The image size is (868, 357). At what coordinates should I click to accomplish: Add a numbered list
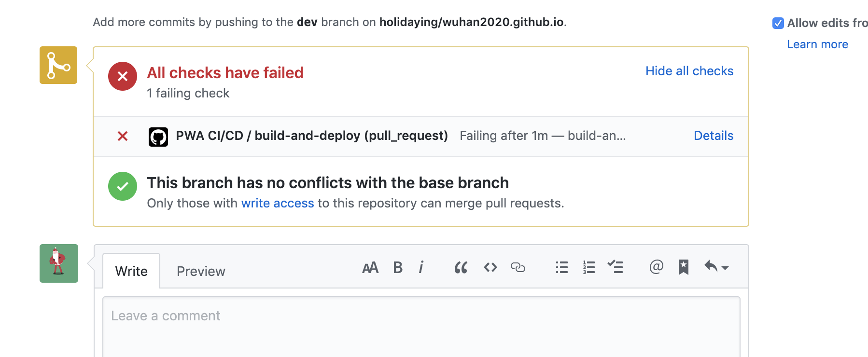[x=588, y=267]
